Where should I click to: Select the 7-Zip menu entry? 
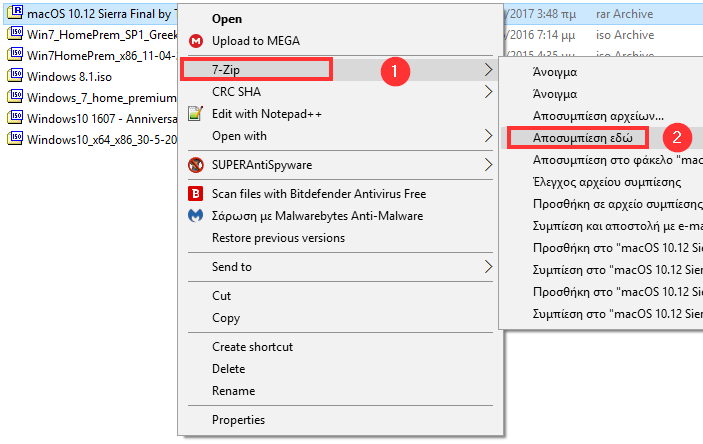(226, 70)
